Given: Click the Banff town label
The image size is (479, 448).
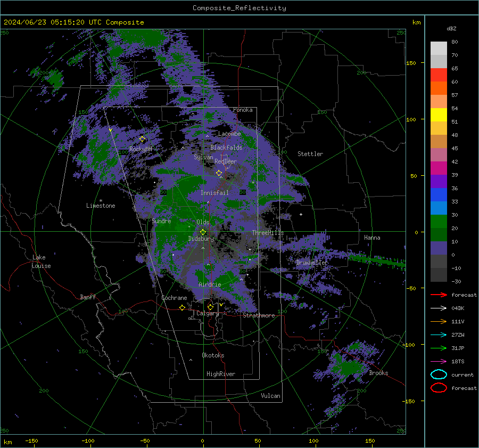Looking at the screenshot, I should (x=88, y=297).
